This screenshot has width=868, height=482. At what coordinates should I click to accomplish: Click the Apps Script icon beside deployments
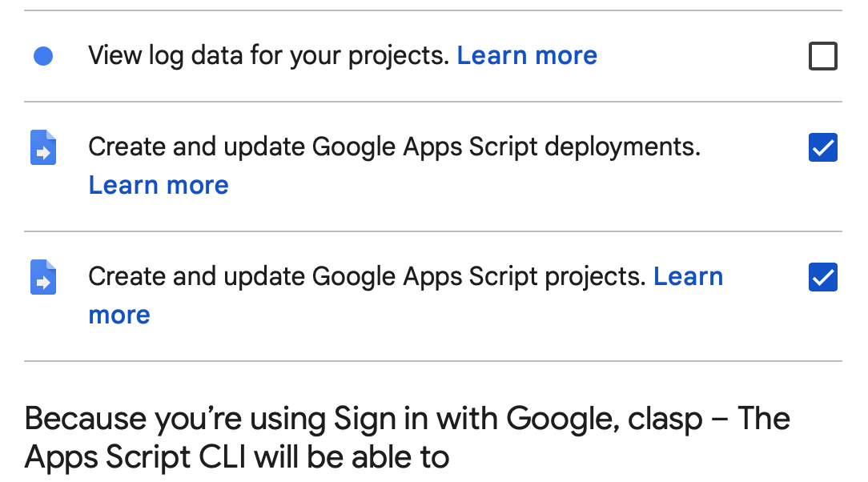(x=43, y=147)
